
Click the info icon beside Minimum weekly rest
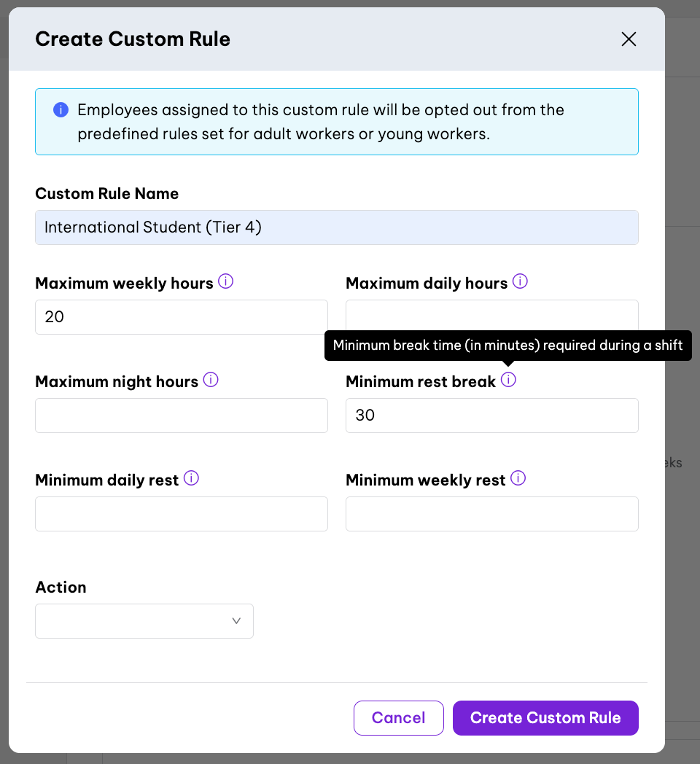pyautogui.click(x=518, y=478)
